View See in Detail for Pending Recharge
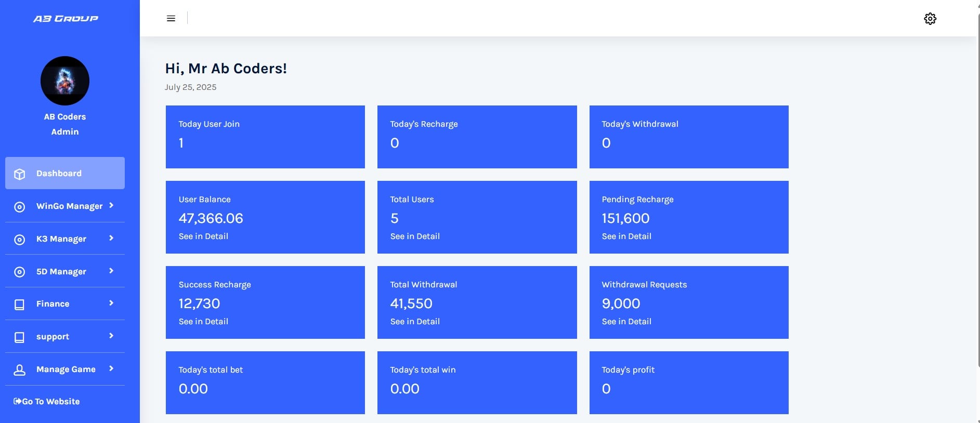 [626, 236]
